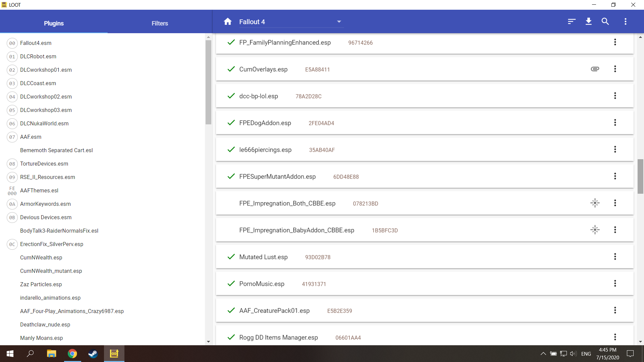Switch to the Plugins tab
The width and height of the screenshot is (644, 362).
[54, 23]
